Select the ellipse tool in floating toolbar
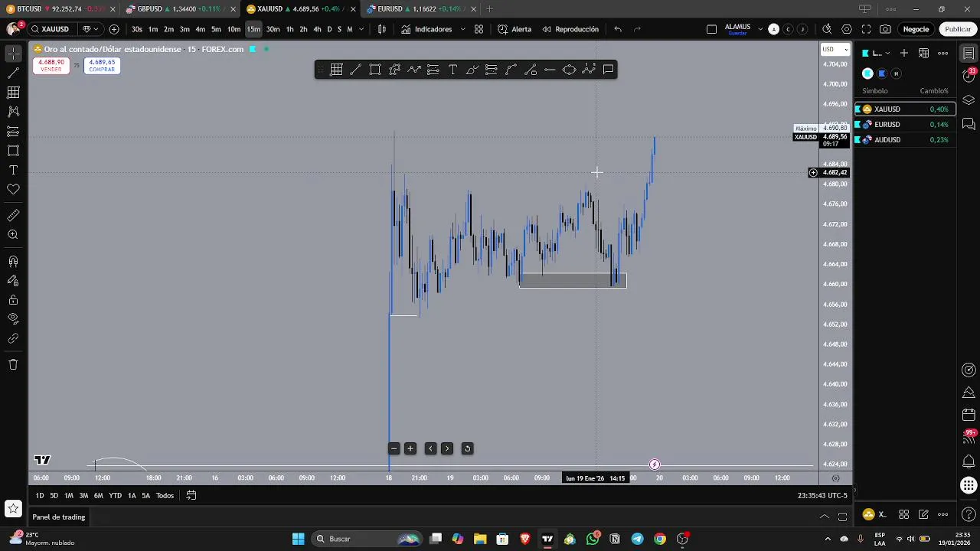The image size is (980, 551). tap(569, 70)
